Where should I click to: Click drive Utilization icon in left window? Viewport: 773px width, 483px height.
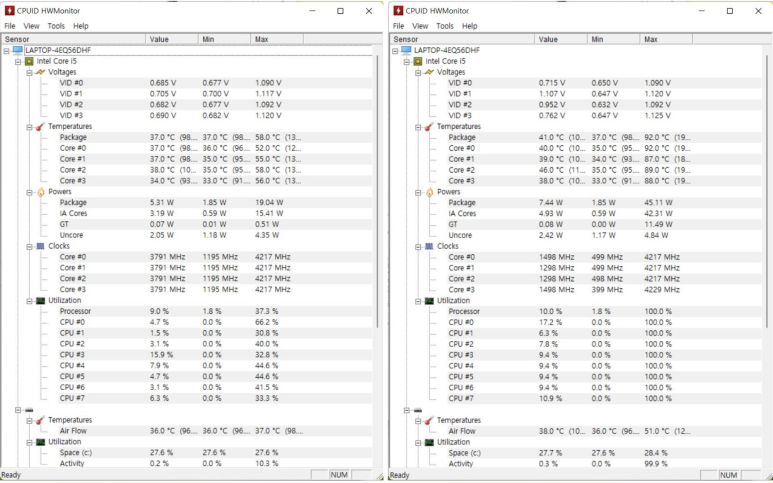click(x=40, y=442)
